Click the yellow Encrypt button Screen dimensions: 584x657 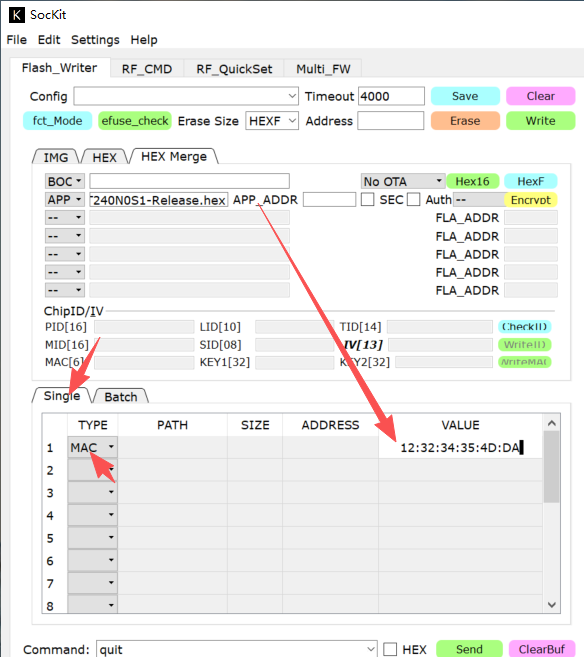point(530,200)
